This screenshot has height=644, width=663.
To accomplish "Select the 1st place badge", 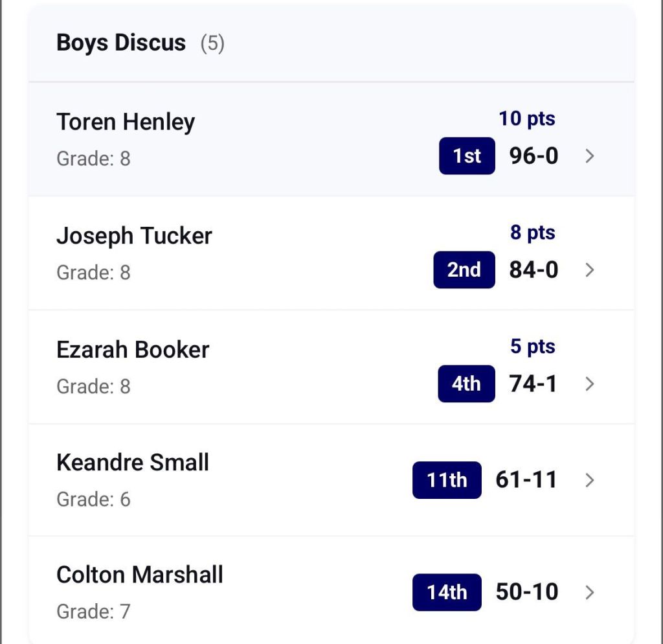I will coord(467,156).
